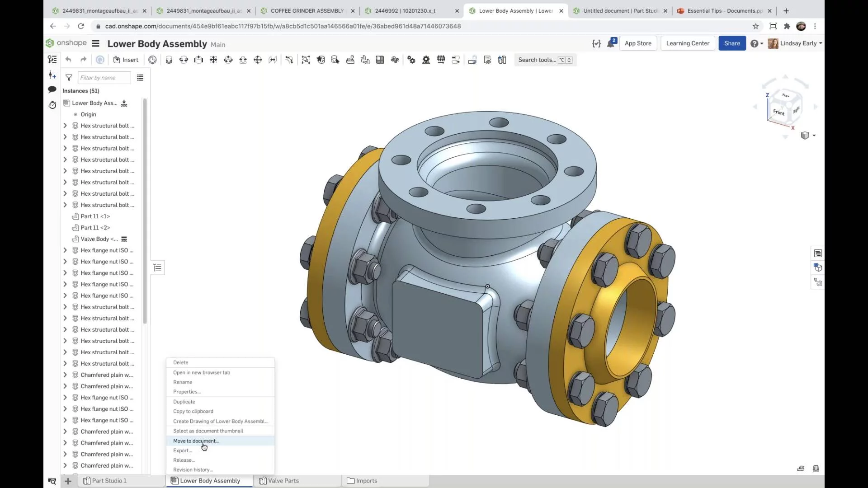The height and width of the screenshot is (488, 868).
Task: Open the Lindsay Early user dropdown
Action: click(795, 43)
